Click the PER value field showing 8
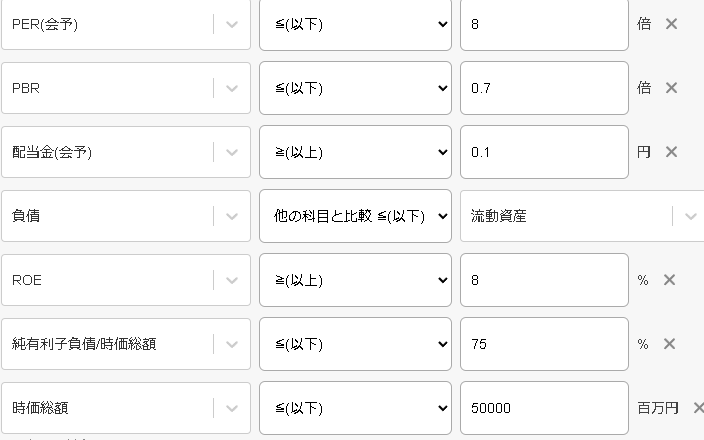The image size is (704, 440). click(x=544, y=24)
